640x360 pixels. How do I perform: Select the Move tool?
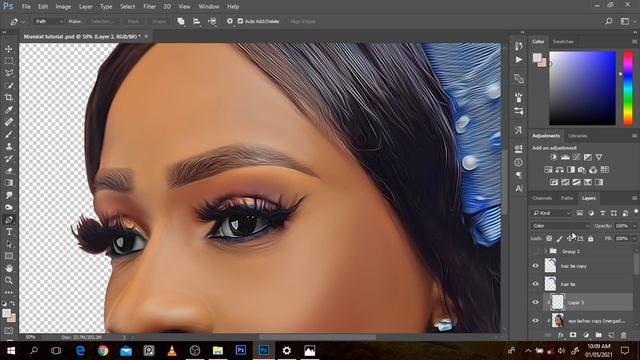click(9, 49)
